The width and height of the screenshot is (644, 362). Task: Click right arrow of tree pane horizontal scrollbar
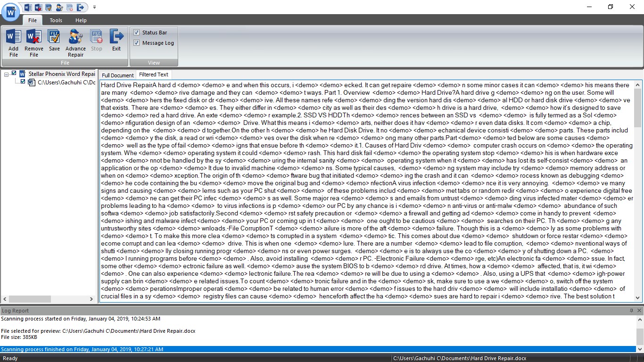pyautogui.click(x=91, y=299)
